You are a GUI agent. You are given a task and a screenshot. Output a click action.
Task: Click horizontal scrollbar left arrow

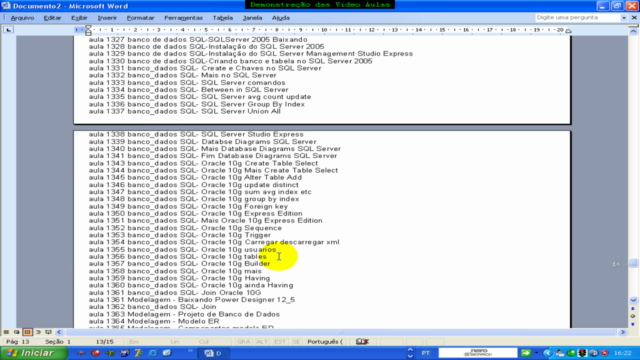point(59,332)
